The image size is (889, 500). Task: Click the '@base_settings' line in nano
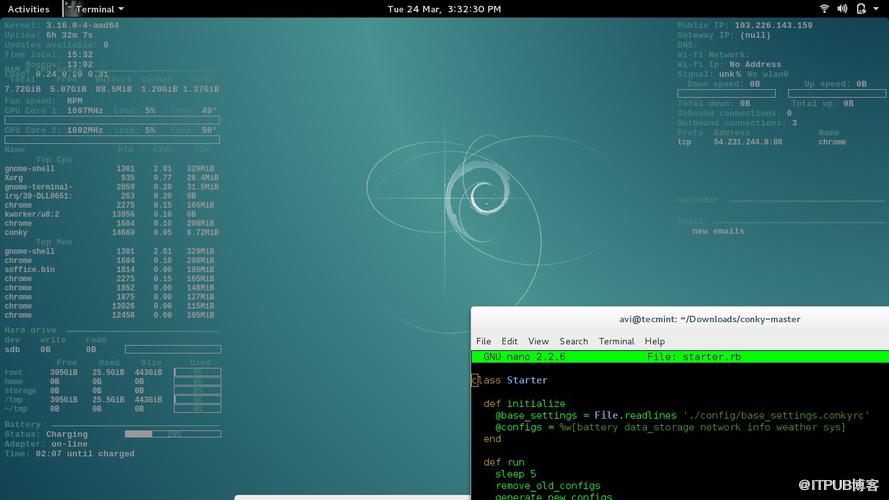pyautogui.click(x=682, y=416)
